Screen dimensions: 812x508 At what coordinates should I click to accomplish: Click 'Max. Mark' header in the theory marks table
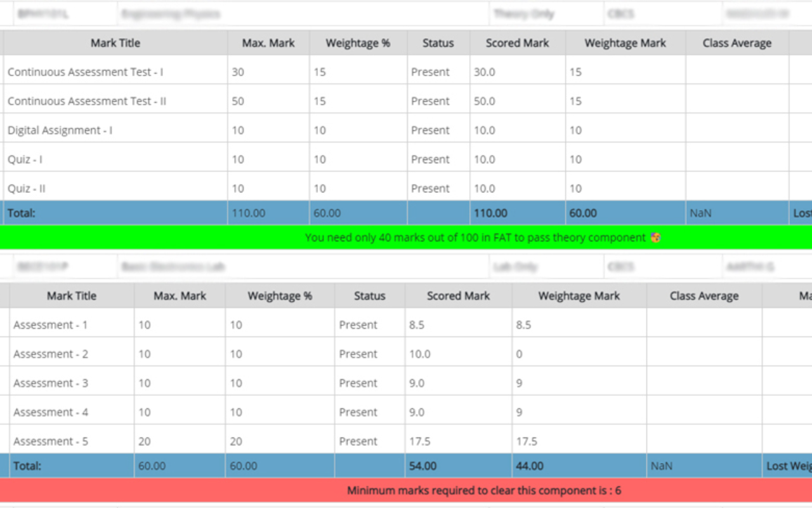[268, 43]
